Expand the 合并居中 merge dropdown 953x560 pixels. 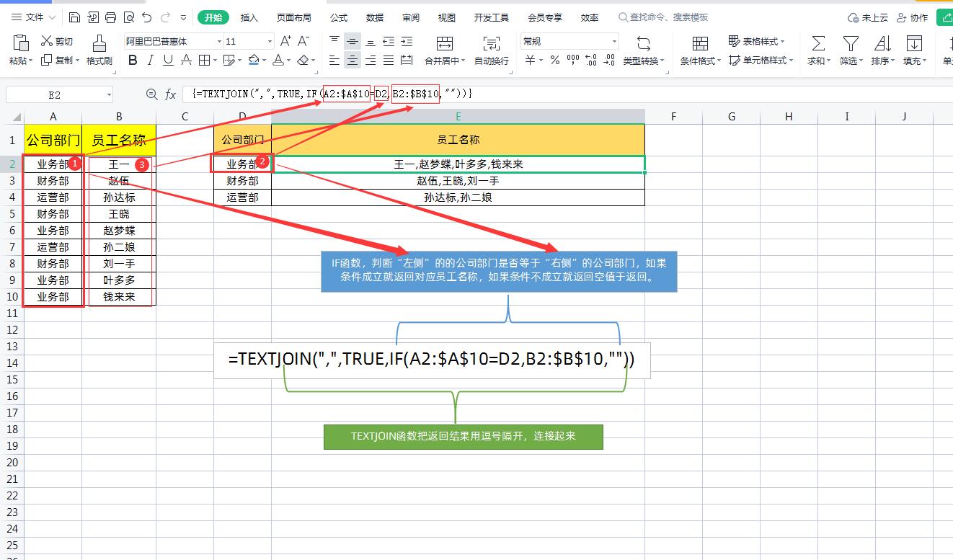463,61
